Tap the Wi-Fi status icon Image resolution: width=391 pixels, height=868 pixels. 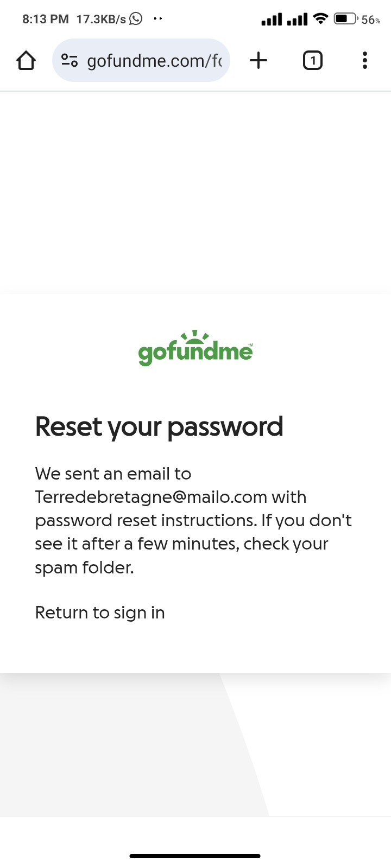coord(321,19)
